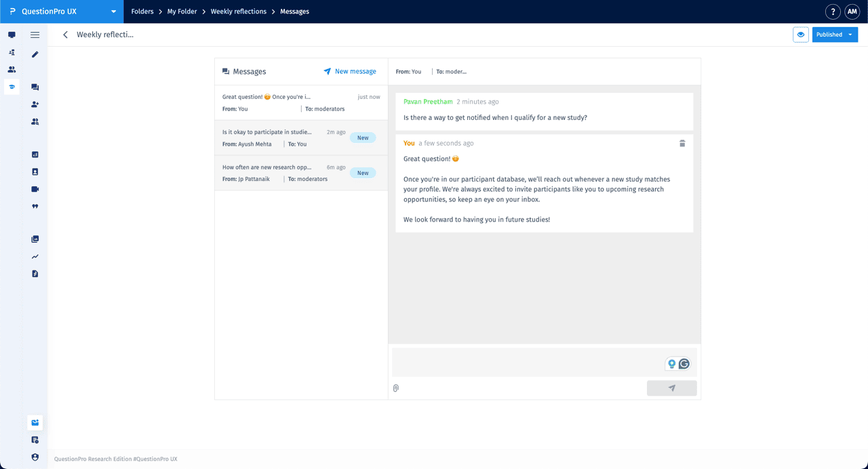The height and width of the screenshot is (469, 868).
Task: Click the shield user icon at the sidebar bottom
Action: click(35, 457)
